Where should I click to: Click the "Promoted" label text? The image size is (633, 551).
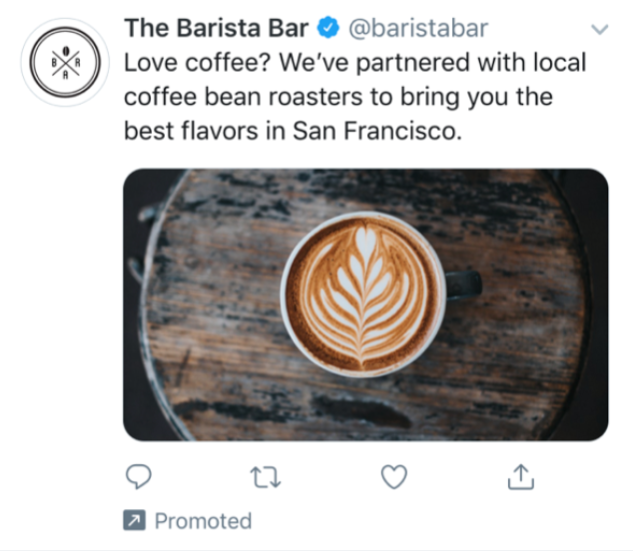203,521
